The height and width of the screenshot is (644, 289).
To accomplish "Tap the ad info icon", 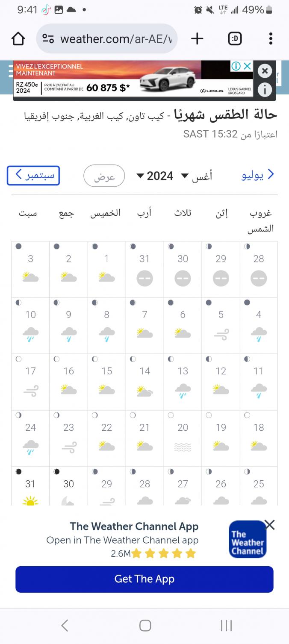I will coord(265,90).
